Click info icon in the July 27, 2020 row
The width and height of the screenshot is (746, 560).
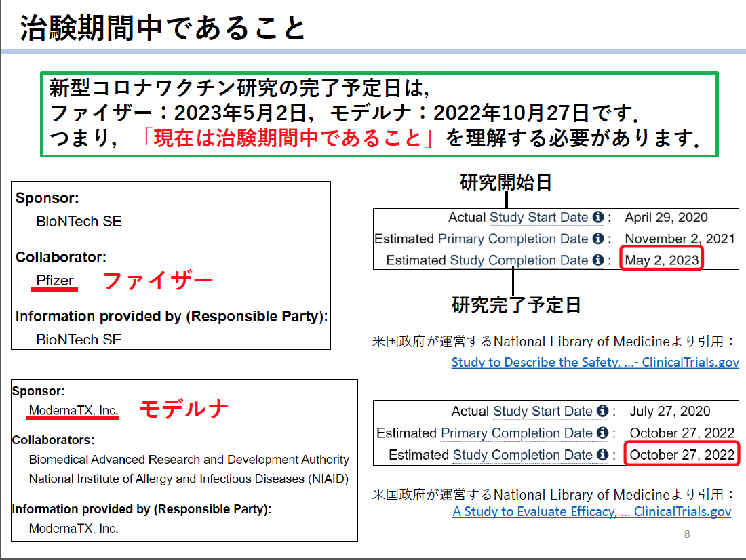coord(602,411)
